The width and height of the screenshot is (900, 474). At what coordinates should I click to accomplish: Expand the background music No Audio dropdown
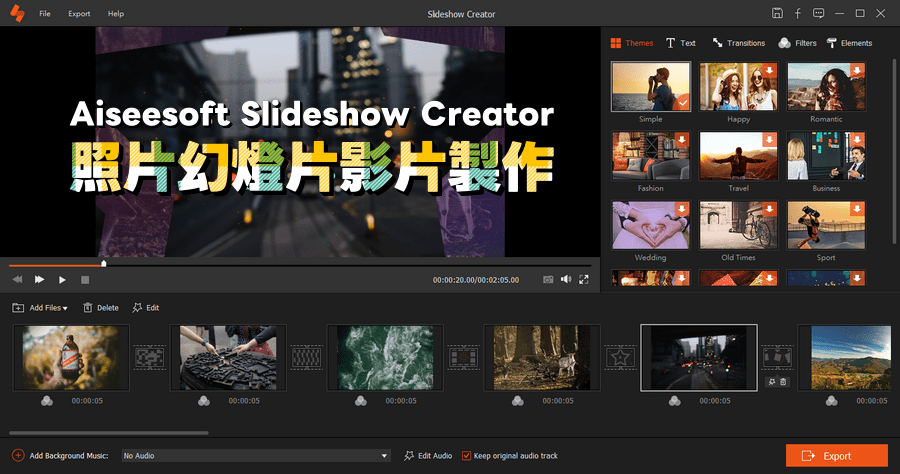coord(256,456)
